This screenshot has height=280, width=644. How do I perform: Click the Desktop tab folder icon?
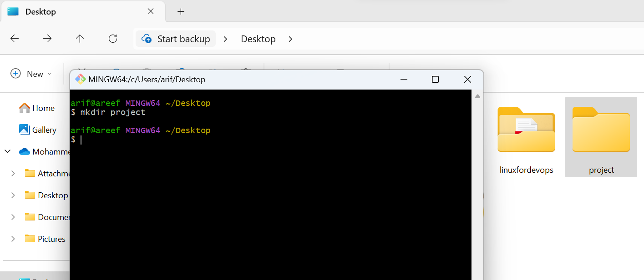[13, 11]
